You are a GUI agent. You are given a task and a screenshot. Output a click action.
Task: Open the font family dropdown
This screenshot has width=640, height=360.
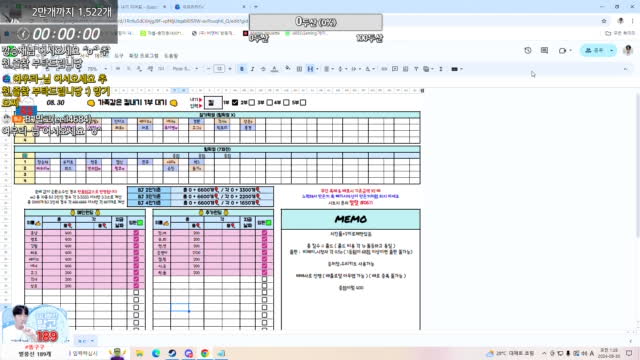[x=184, y=69]
